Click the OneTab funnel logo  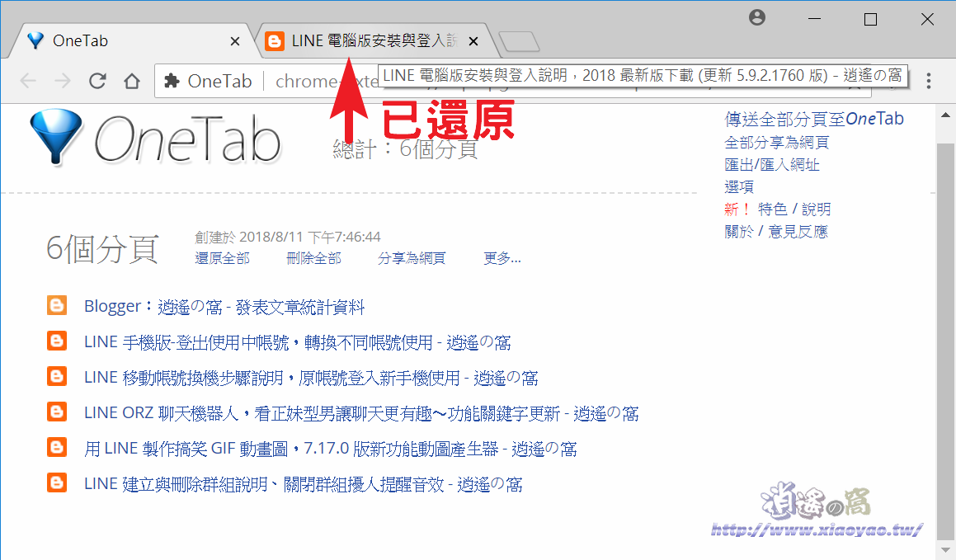coord(55,137)
